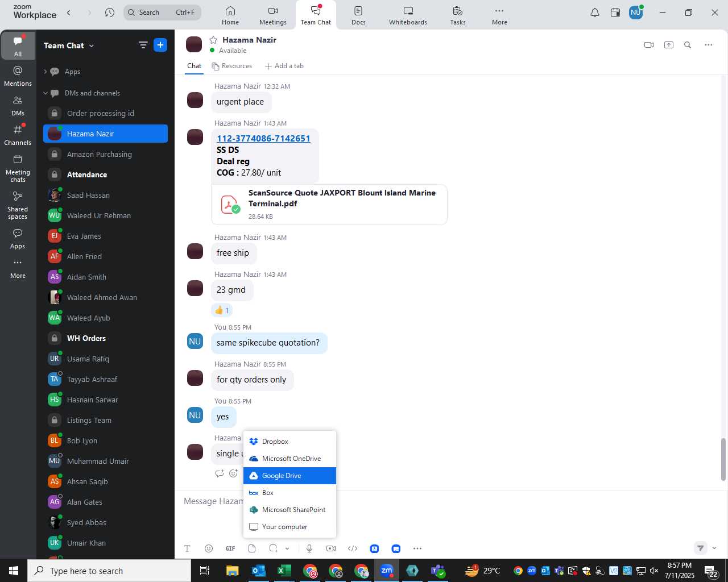Image resolution: width=728 pixels, height=582 pixels.
Task: Click the blue plus new chat button
Action: pos(160,45)
